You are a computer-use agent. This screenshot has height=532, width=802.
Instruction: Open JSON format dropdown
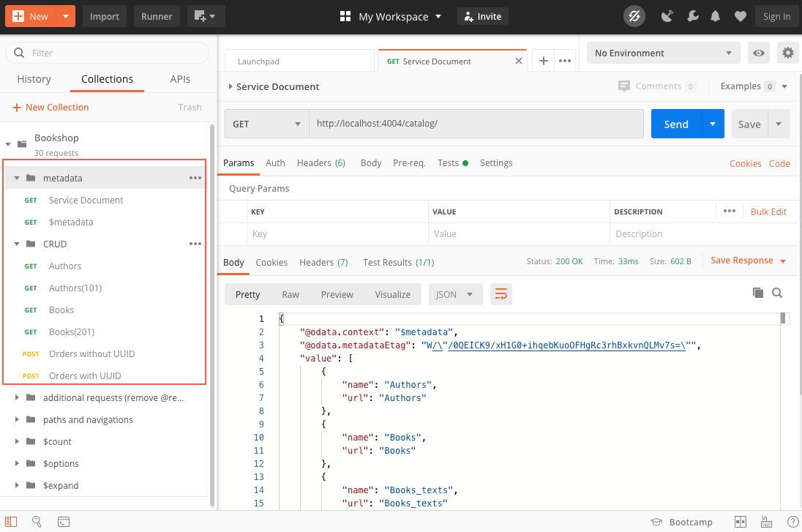455,294
